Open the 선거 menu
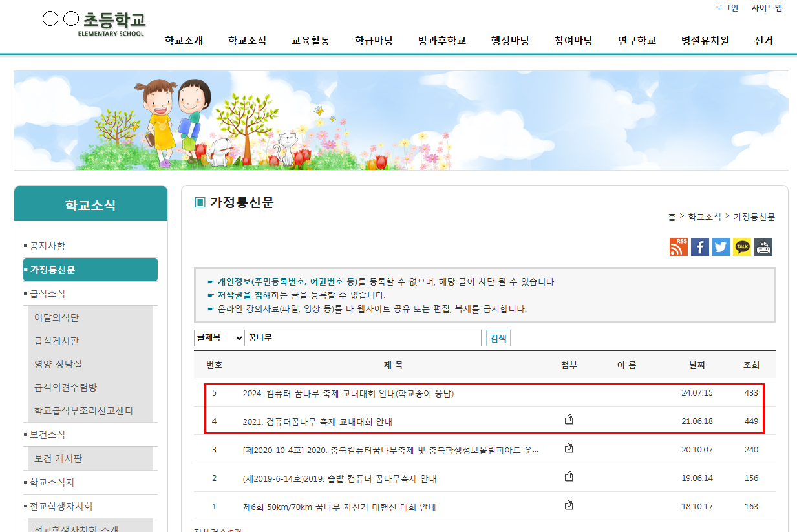 (763, 41)
